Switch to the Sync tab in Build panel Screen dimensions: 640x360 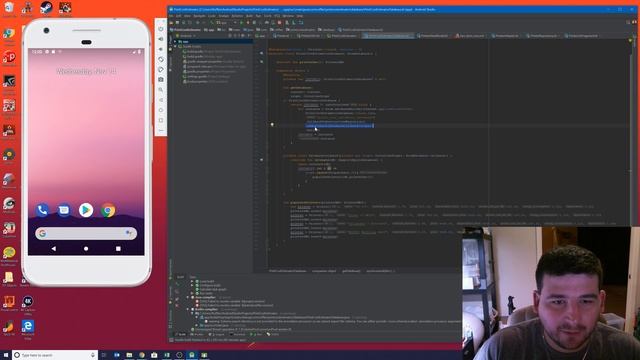193,277
